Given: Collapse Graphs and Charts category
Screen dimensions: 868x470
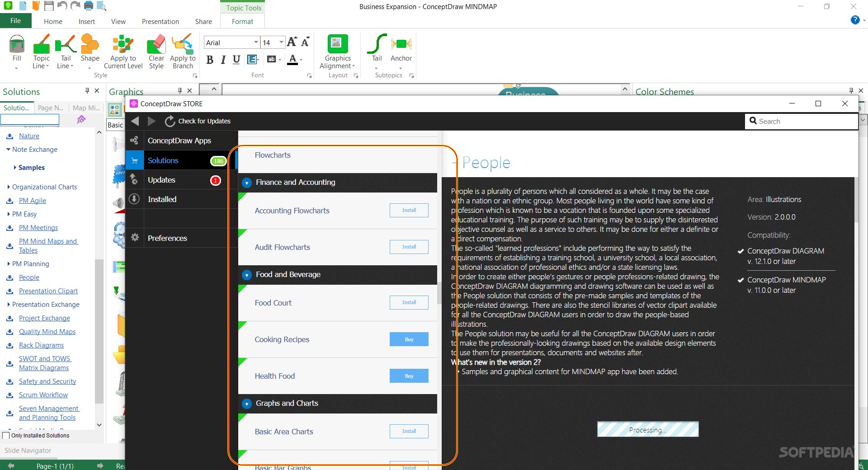Looking at the screenshot, I should [247, 404].
